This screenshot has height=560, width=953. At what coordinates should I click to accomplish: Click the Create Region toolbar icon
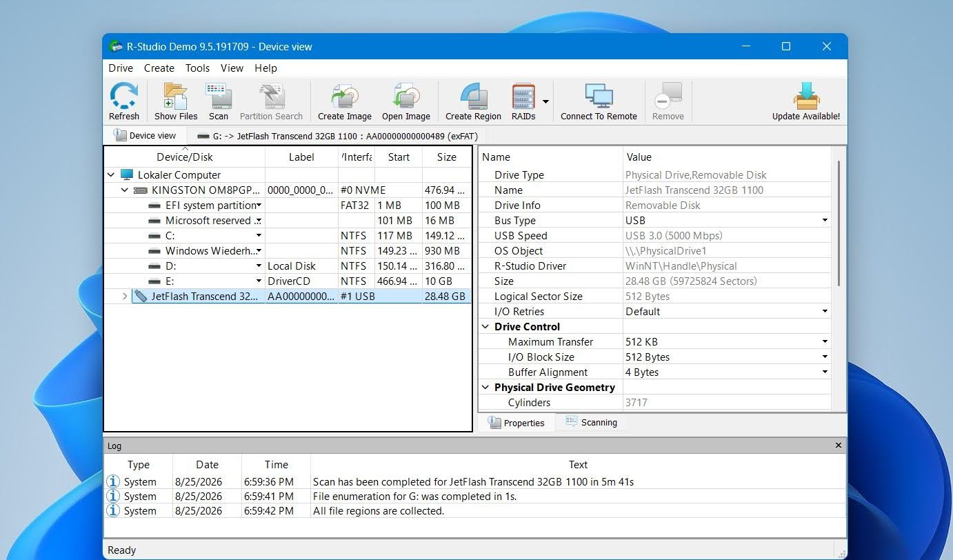[474, 96]
